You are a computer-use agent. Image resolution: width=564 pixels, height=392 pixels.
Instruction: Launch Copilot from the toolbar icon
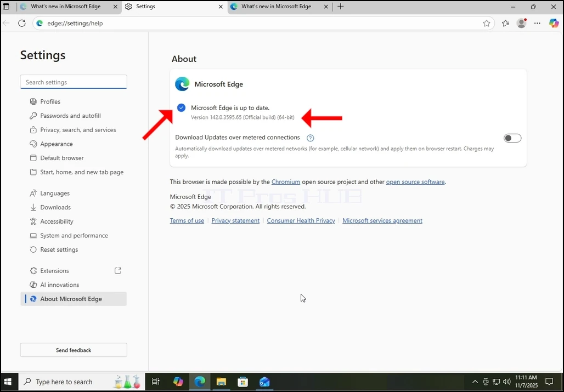coord(554,24)
